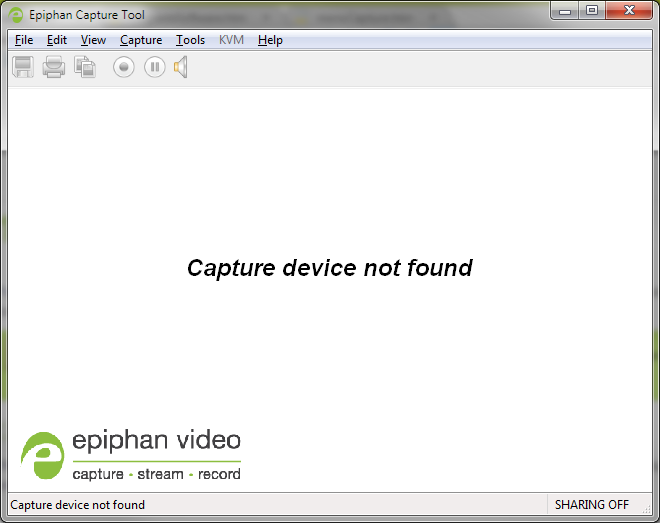This screenshot has height=523, width=660.
Task: Click the SHARING OFF status indicator
Action: pyautogui.click(x=592, y=505)
